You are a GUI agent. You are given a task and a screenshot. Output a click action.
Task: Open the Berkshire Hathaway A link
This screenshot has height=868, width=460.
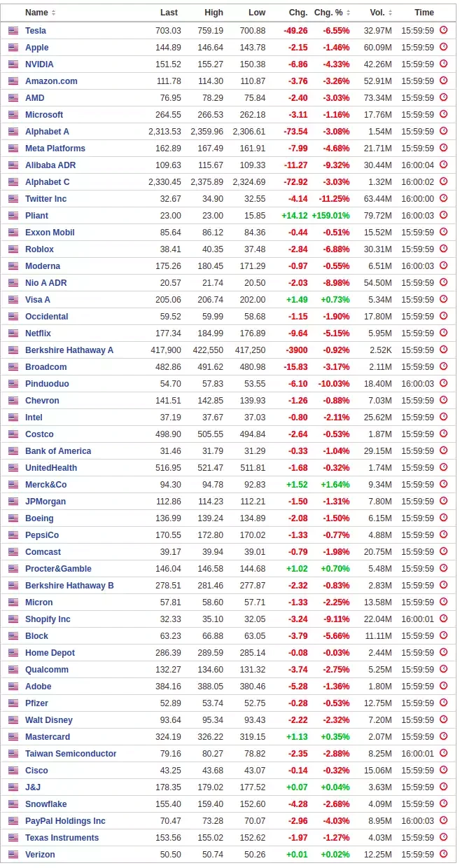click(69, 350)
